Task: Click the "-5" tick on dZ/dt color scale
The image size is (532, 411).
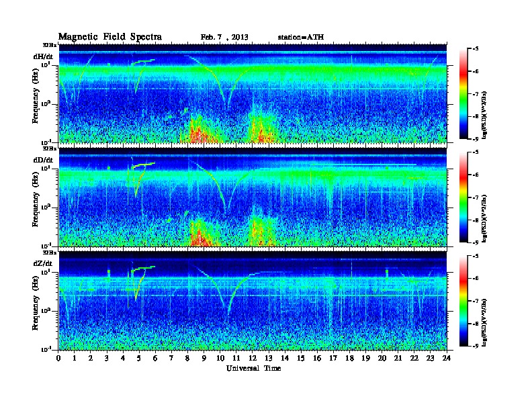Action: pyautogui.click(x=476, y=256)
